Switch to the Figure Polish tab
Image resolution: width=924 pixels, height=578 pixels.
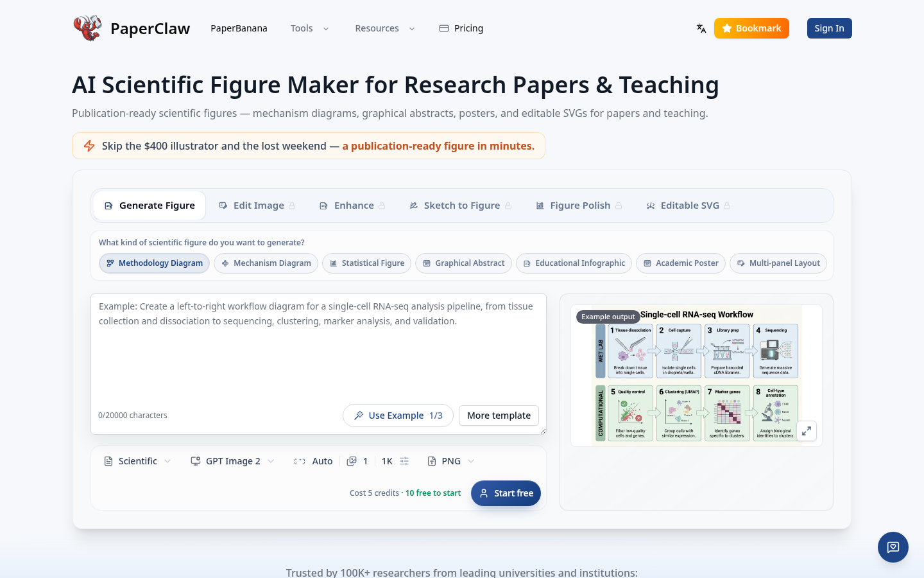click(x=579, y=206)
